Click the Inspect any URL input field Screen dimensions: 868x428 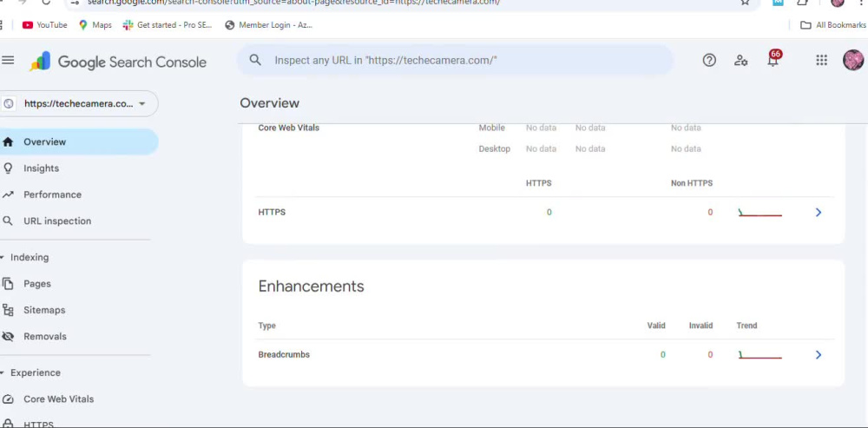(455, 60)
